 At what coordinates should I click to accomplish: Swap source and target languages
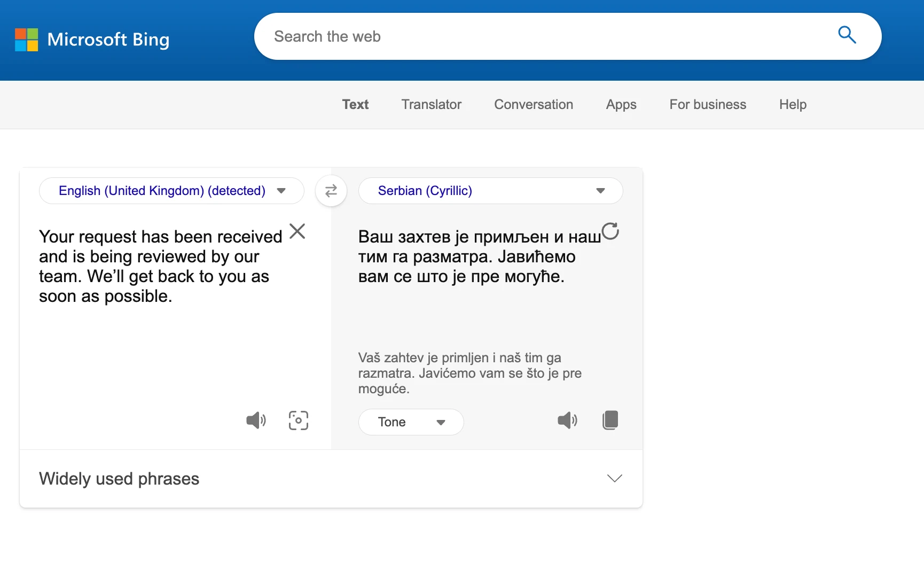pos(331,191)
